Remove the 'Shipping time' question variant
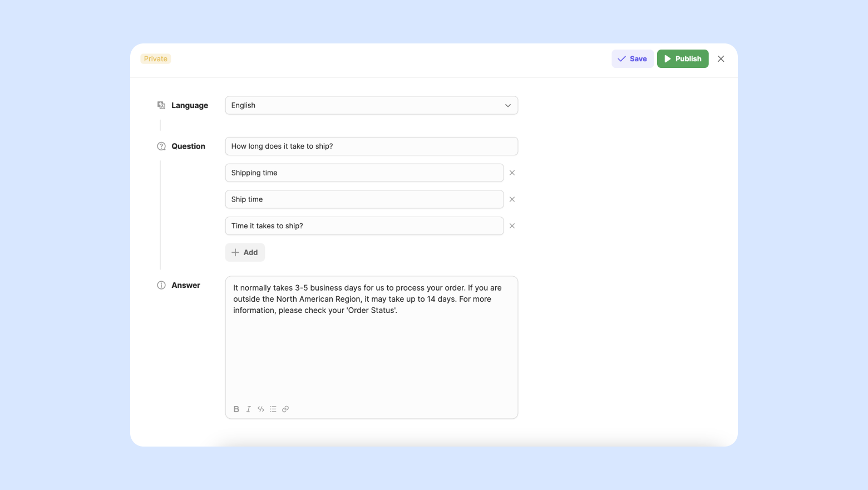Image resolution: width=868 pixels, height=490 pixels. 512,173
